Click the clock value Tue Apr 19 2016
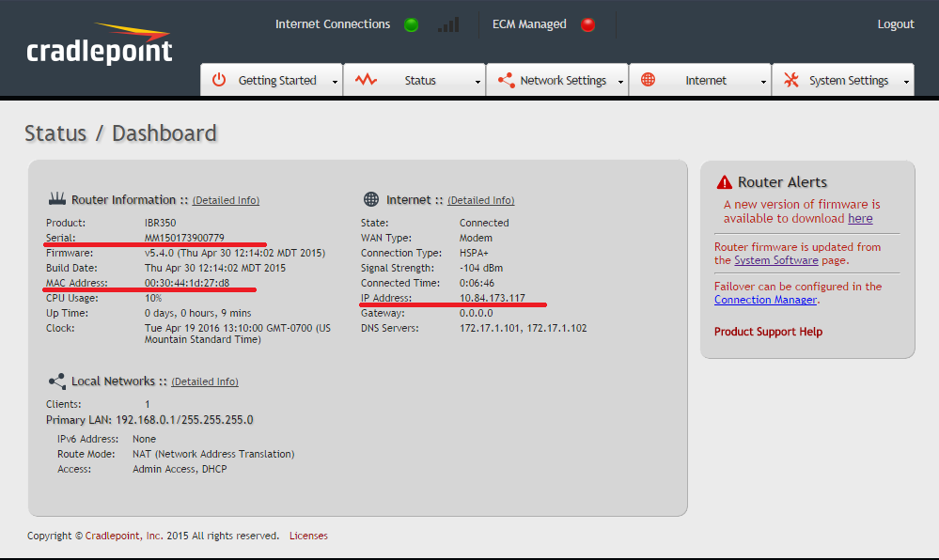The width and height of the screenshot is (939, 560). tap(237, 334)
